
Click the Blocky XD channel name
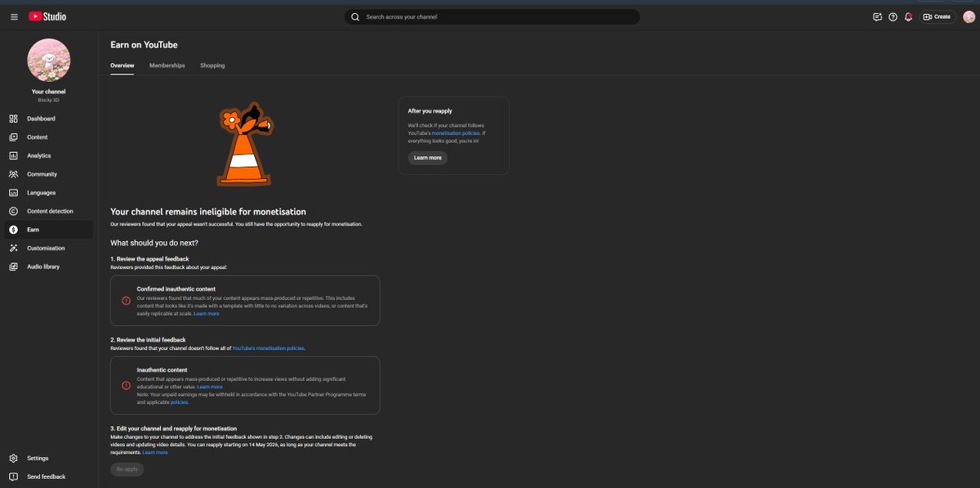pyautogui.click(x=49, y=101)
